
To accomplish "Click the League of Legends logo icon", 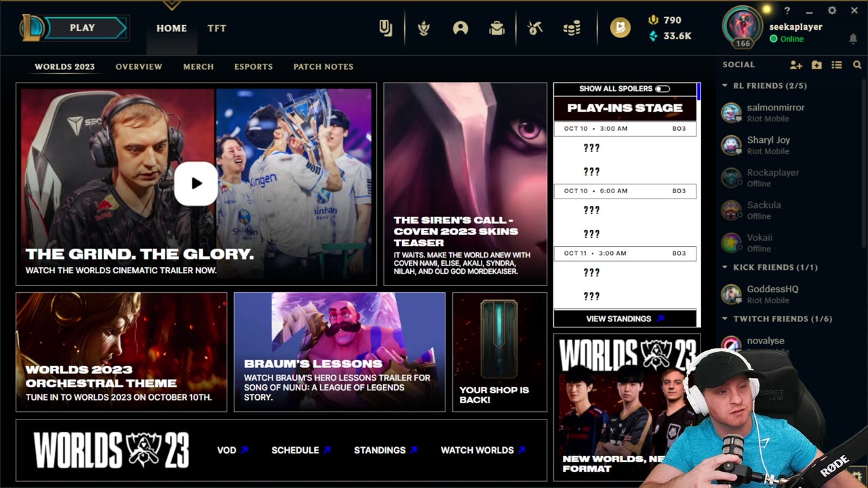I will (32, 28).
